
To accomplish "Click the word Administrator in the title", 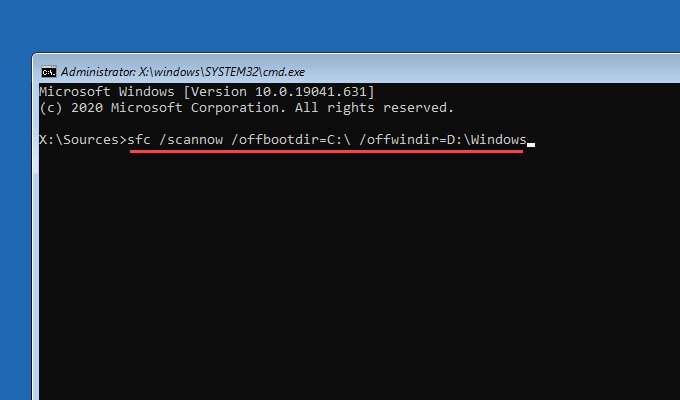I will click(x=96, y=72).
